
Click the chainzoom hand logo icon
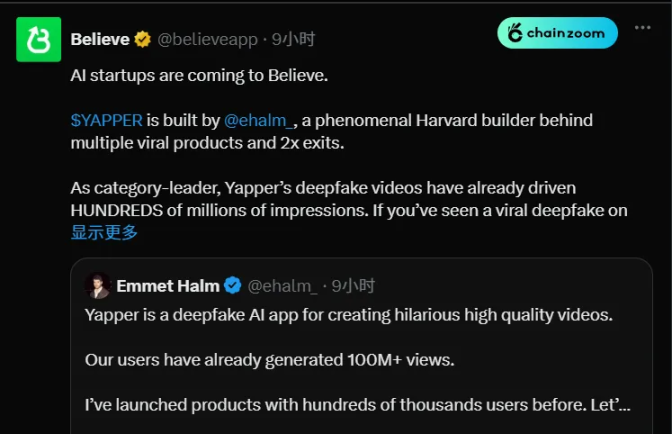[x=515, y=33]
